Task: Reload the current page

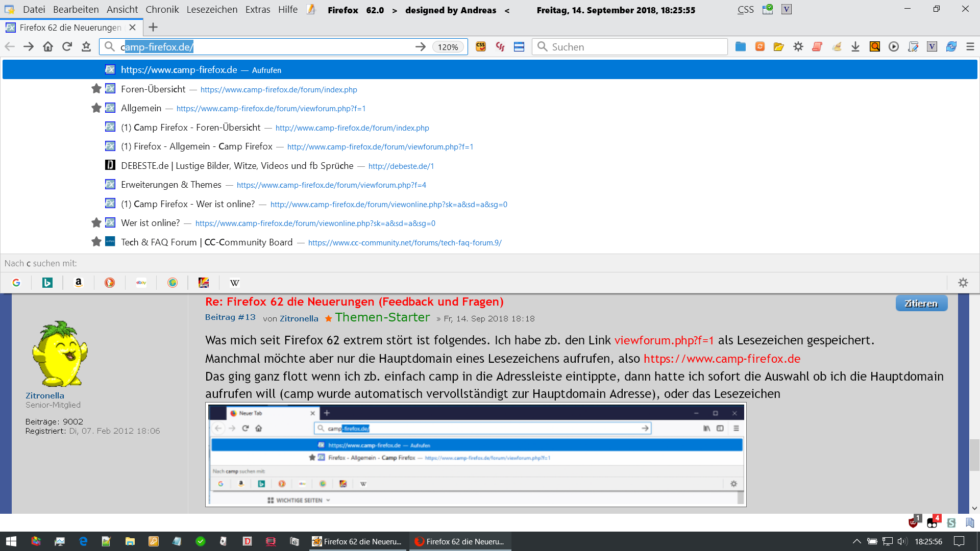Action: [x=67, y=47]
